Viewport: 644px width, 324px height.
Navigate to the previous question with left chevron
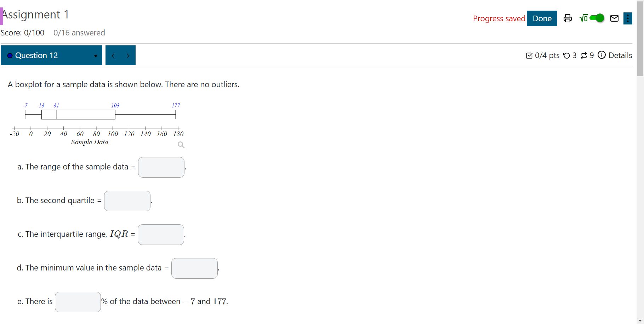113,55
